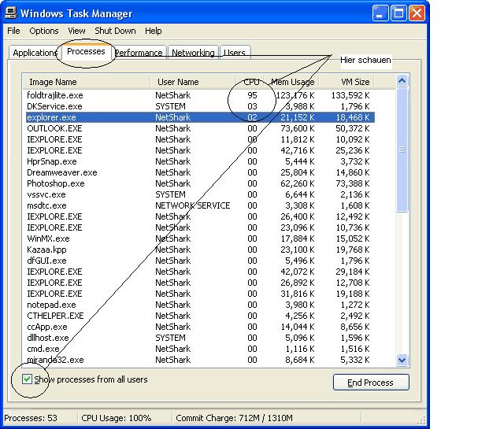Open the File menu

pyautogui.click(x=13, y=31)
